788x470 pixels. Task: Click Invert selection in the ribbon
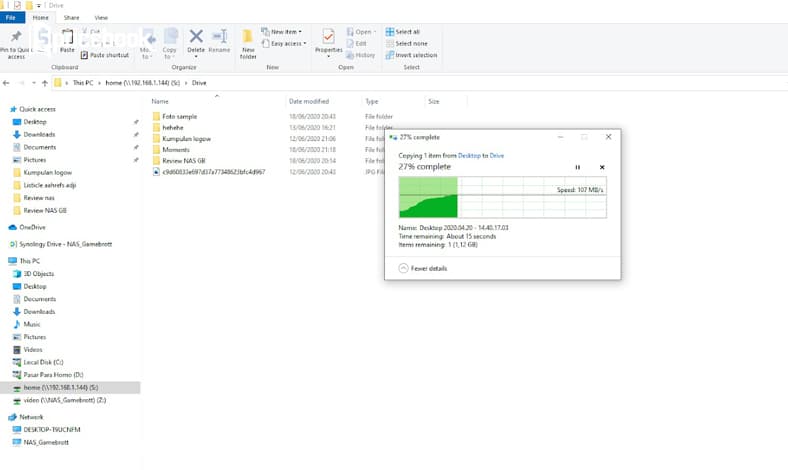[411, 55]
